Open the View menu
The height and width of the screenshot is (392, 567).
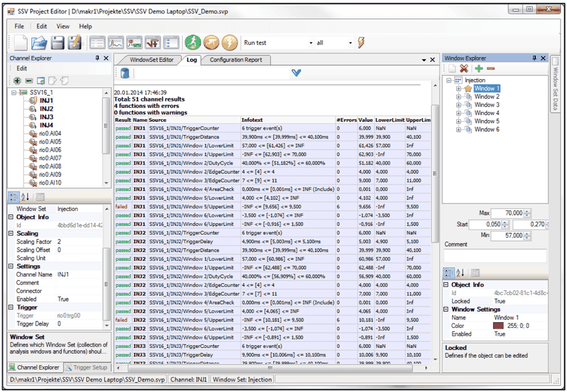click(63, 26)
